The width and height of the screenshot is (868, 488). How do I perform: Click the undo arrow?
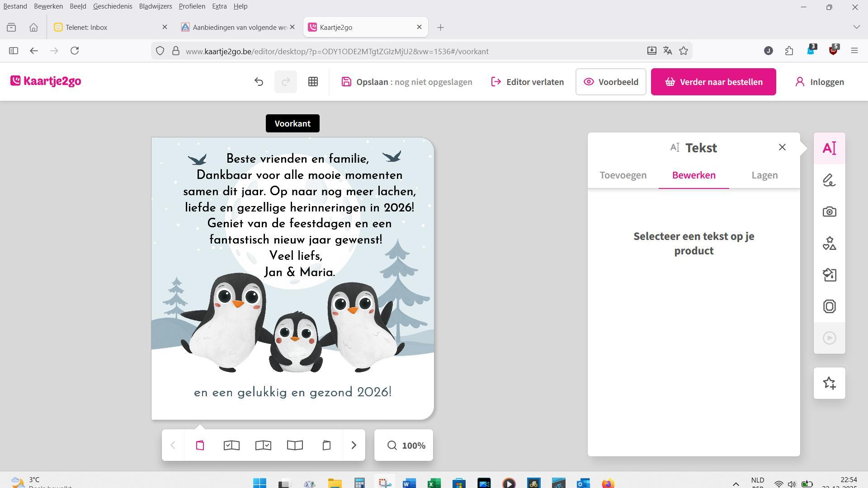click(x=259, y=82)
